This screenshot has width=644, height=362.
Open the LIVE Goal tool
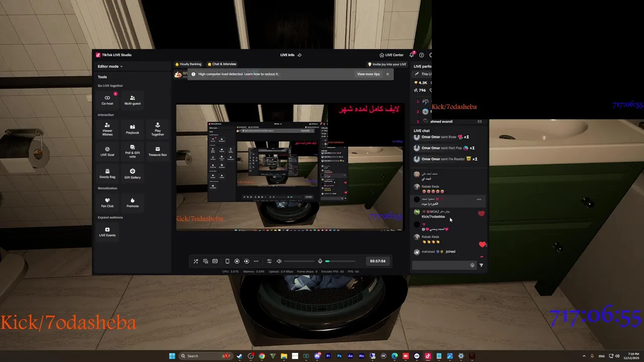[107, 151]
